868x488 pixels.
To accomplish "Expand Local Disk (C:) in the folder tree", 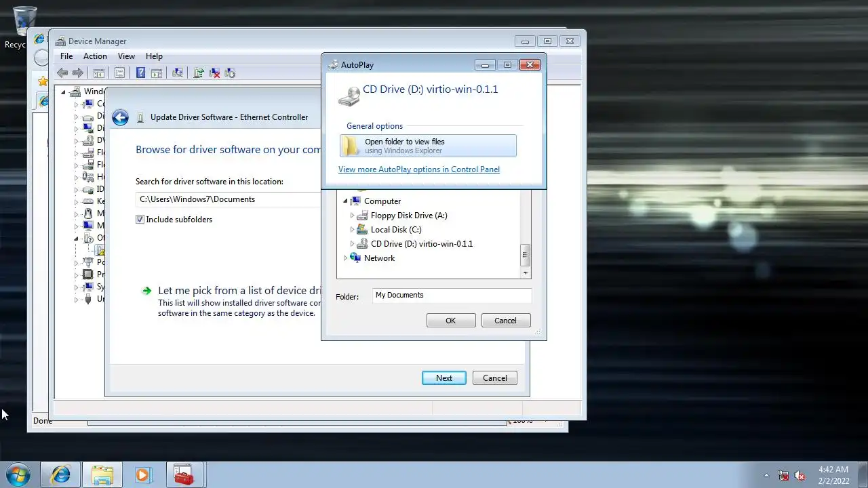I will click(x=352, y=230).
